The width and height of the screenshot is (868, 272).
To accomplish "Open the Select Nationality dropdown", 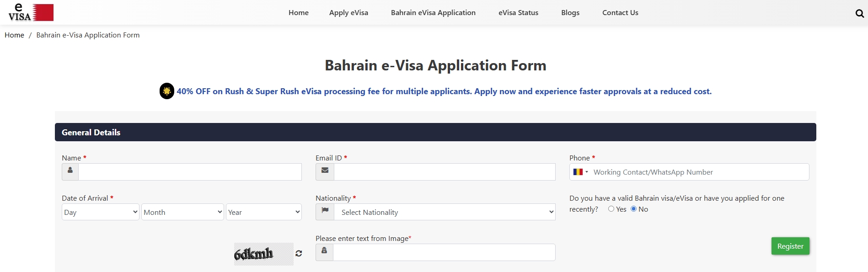I will click(445, 212).
